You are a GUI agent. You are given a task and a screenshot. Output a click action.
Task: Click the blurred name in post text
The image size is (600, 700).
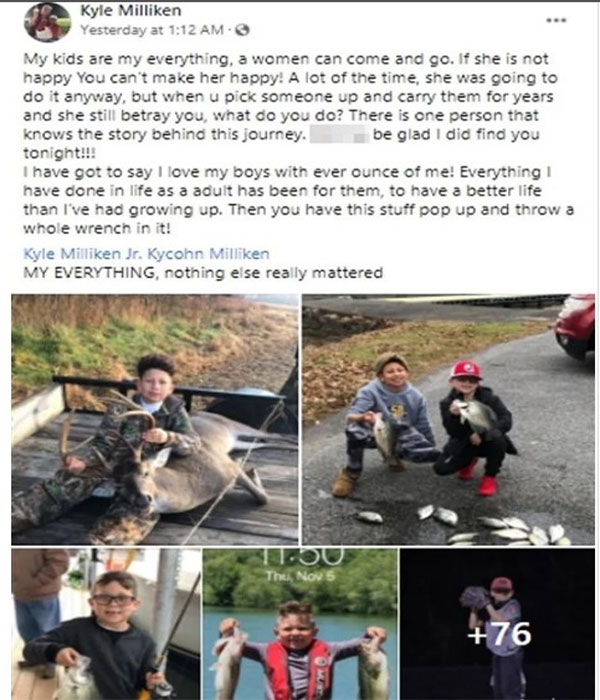click(x=339, y=134)
